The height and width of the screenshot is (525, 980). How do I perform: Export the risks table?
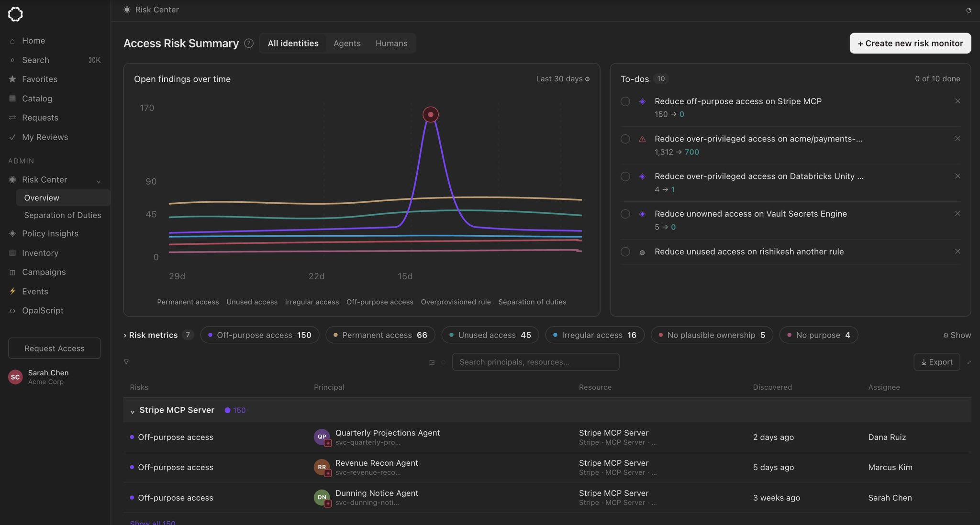click(x=936, y=362)
